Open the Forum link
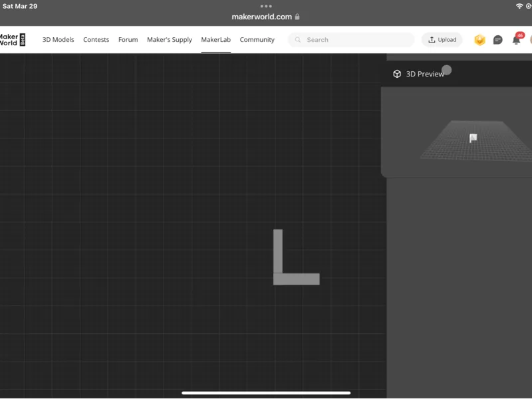This screenshot has height=399, width=532. point(128,40)
